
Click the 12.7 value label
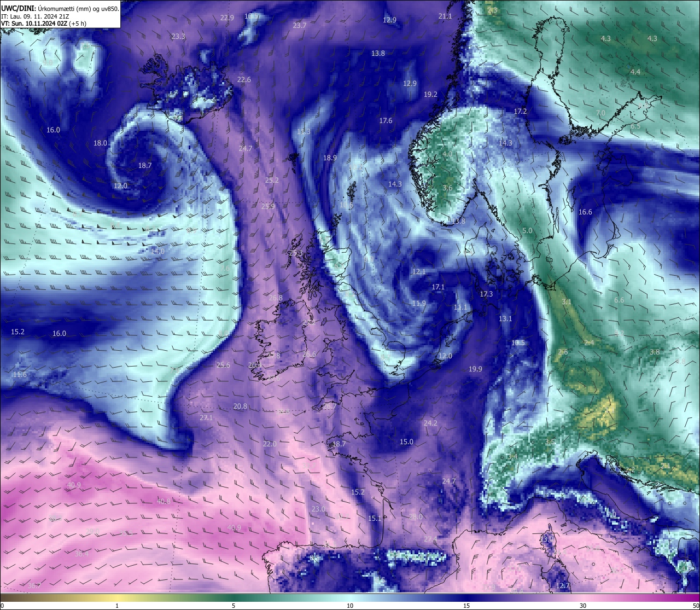pos(563,586)
